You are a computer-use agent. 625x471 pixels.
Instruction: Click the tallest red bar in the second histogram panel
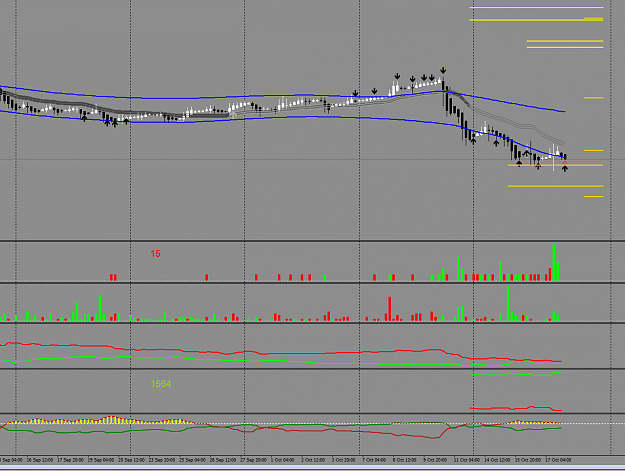[x=390, y=309]
